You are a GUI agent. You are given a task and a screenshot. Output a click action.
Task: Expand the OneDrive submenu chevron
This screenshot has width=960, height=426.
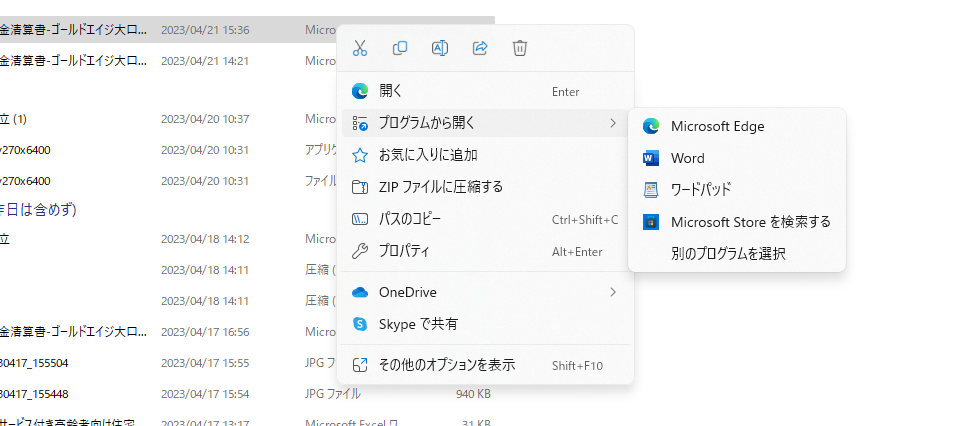[612, 292]
